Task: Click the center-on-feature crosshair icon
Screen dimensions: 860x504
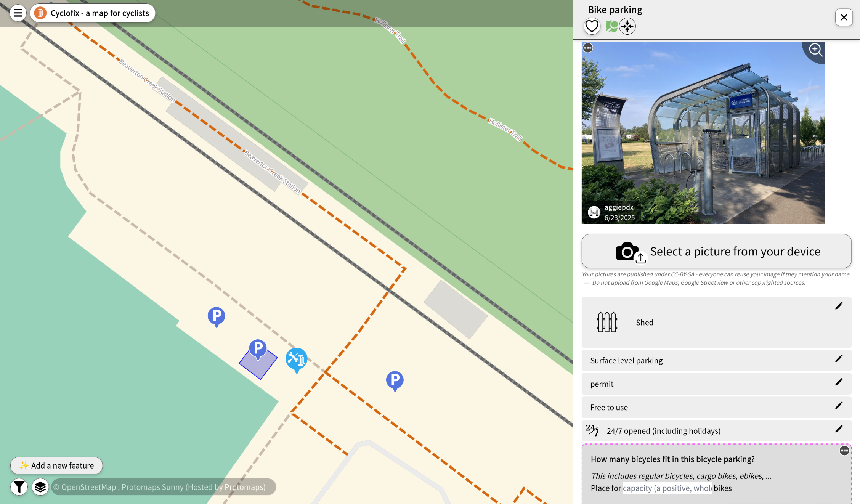Action: [627, 26]
